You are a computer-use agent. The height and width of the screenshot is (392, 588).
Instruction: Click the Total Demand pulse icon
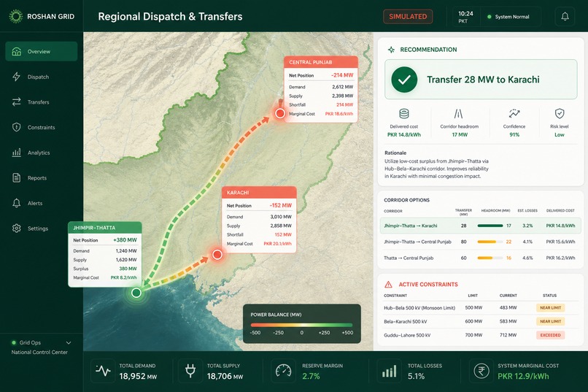tap(103, 371)
